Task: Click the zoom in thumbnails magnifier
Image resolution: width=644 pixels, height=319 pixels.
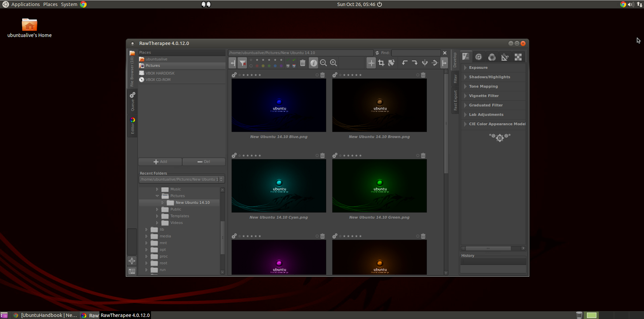Action: pos(333,63)
